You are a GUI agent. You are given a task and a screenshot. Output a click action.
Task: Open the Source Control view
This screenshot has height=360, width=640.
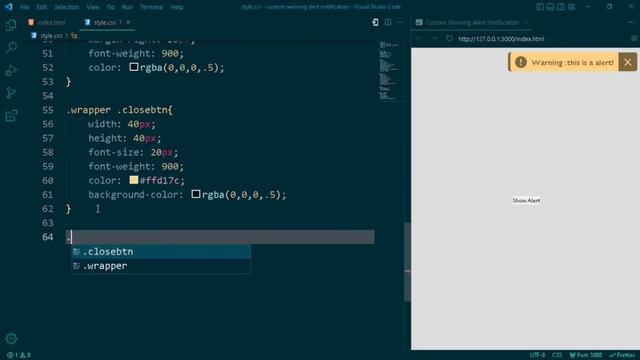click(x=11, y=93)
